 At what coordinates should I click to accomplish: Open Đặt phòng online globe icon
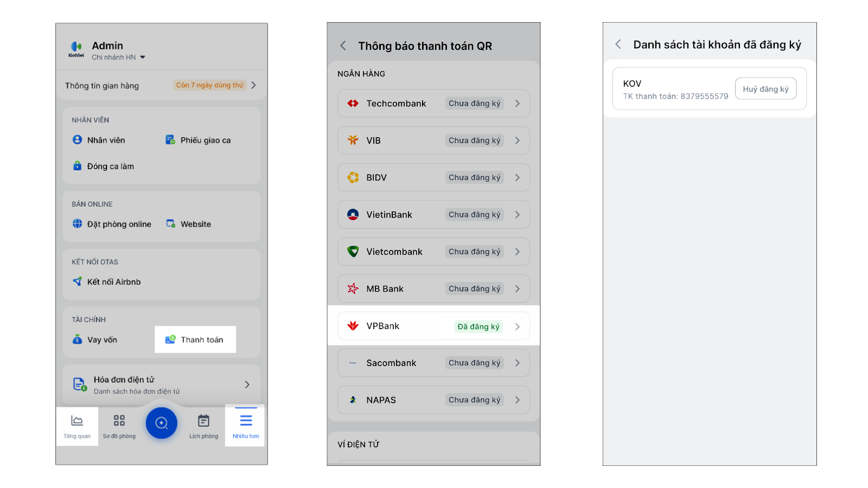(x=77, y=224)
